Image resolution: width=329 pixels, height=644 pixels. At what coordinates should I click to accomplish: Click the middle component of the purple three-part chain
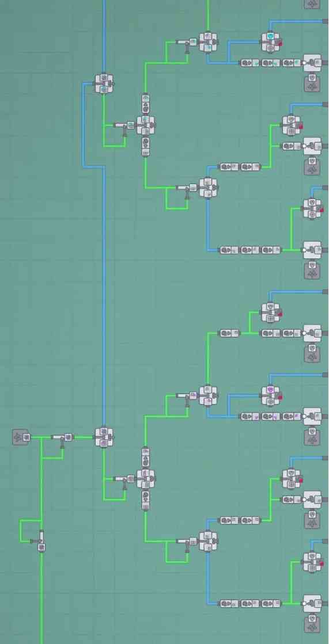tap(271, 417)
